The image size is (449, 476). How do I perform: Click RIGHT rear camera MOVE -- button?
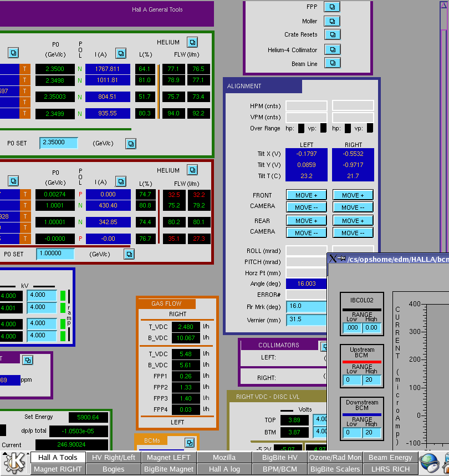point(353,233)
